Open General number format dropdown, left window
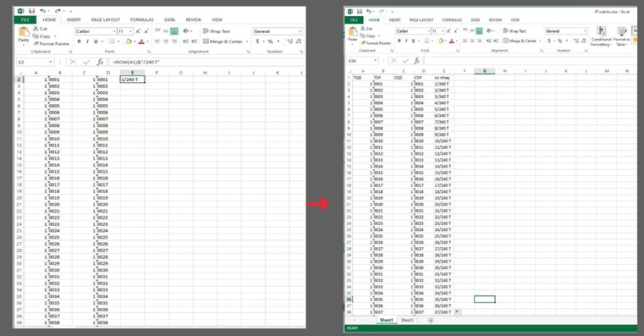This screenshot has height=336, width=644. pyautogui.click(x=300, y=31)
